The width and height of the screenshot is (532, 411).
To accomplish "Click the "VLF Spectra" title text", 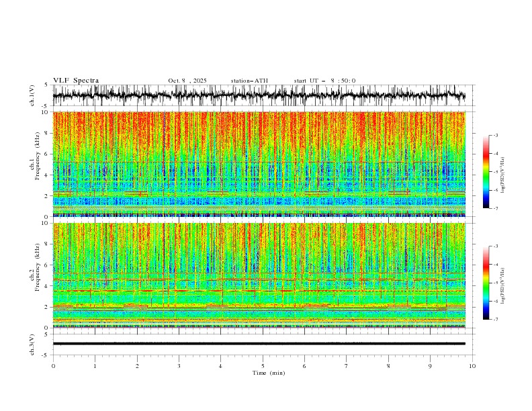I will [x=76, y=81].
